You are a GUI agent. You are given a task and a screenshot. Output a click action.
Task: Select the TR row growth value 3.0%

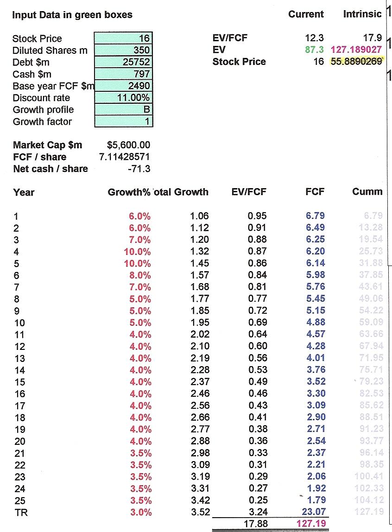coord(141,513)
